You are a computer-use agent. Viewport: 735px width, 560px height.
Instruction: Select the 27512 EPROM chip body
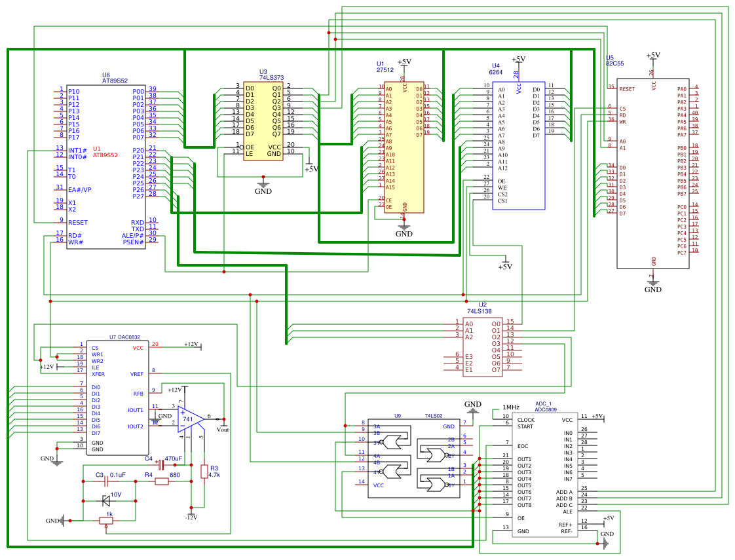[404, 147]
